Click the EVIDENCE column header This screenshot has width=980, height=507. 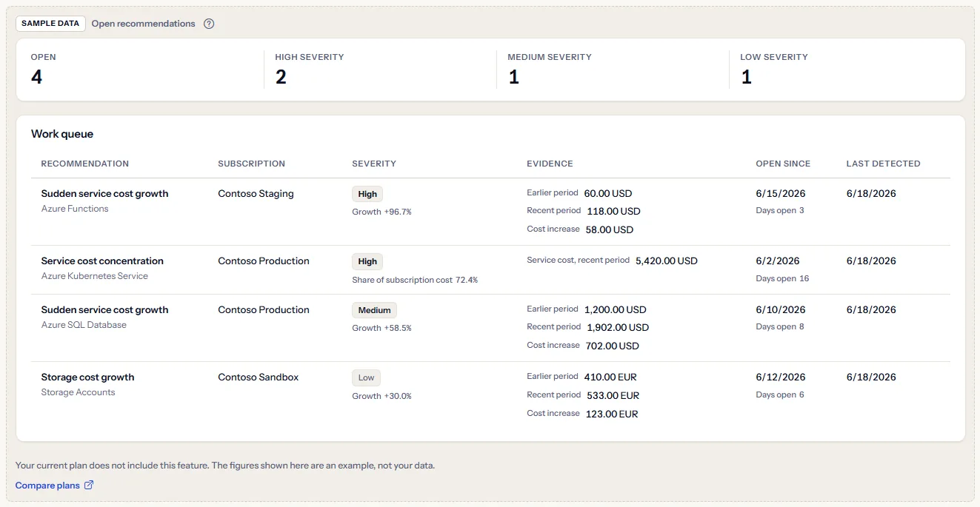(550, 164)
